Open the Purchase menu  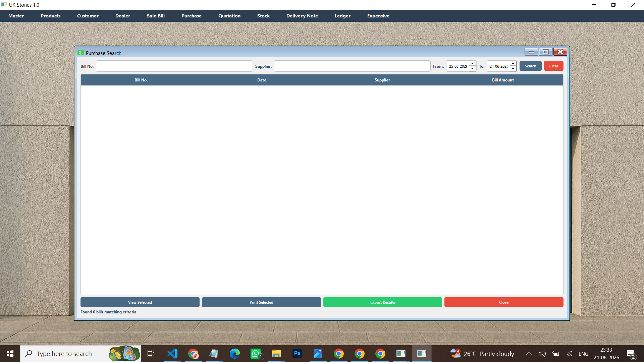pos(192,16)
